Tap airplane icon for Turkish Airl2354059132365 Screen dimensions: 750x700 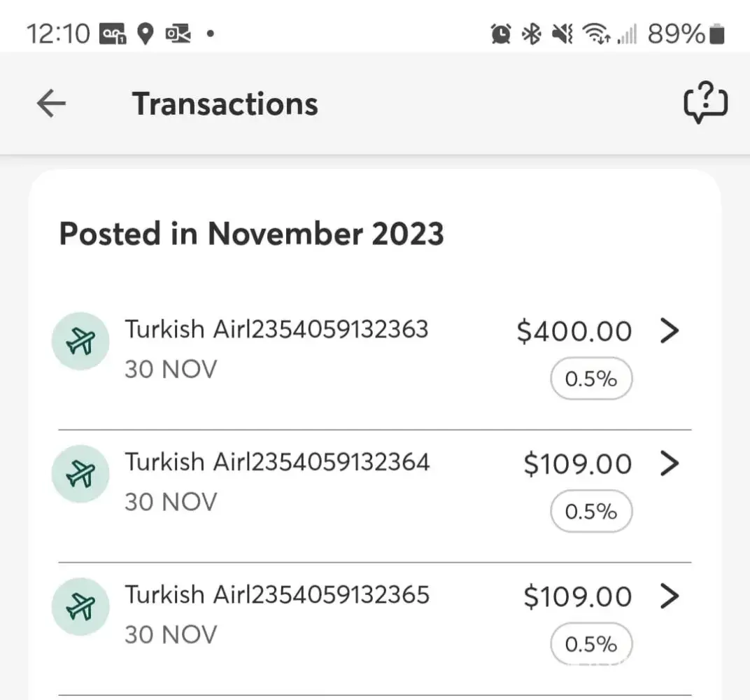(80, 606)
